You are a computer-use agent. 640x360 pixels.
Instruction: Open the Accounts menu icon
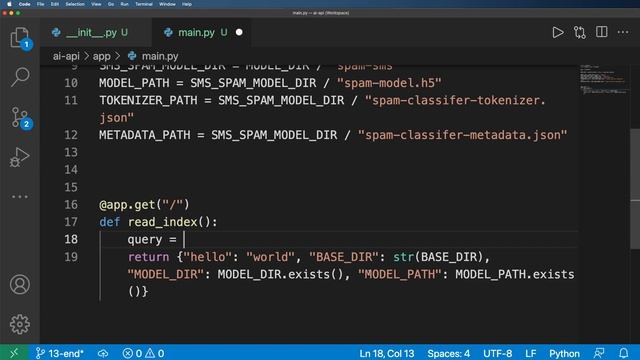click(x=20, y=284)
